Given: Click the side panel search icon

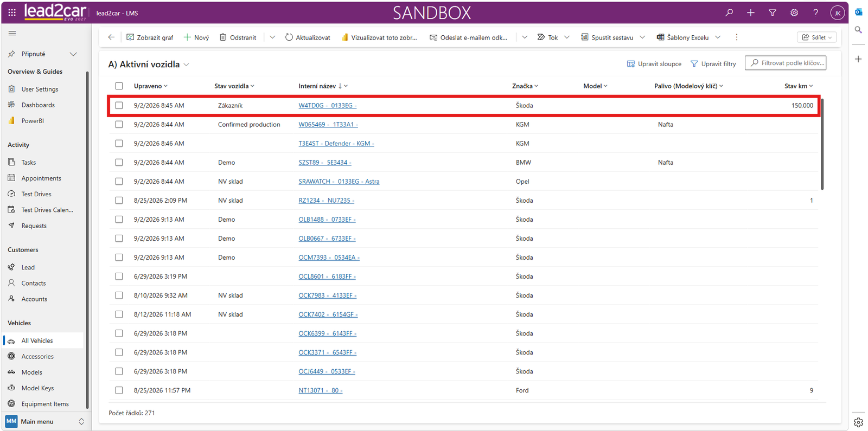Looking at the screenshot, I should point(858,30).
